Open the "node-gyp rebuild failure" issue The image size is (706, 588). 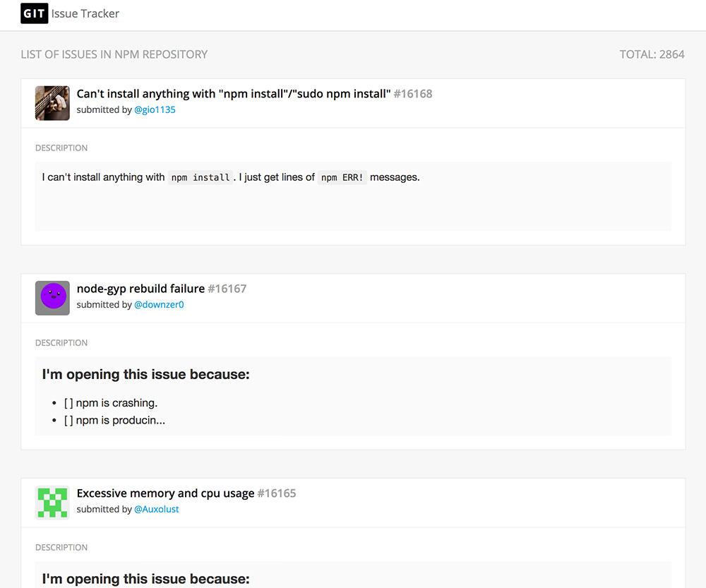pyautogui.click(x=140, y=289)
